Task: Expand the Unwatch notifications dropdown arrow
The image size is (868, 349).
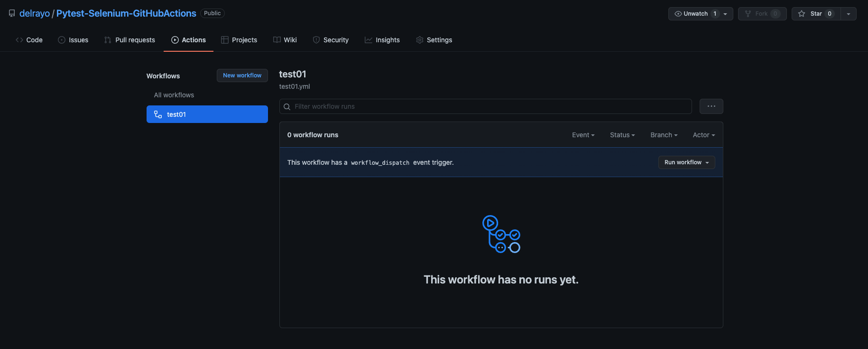Action: [725, 14]
